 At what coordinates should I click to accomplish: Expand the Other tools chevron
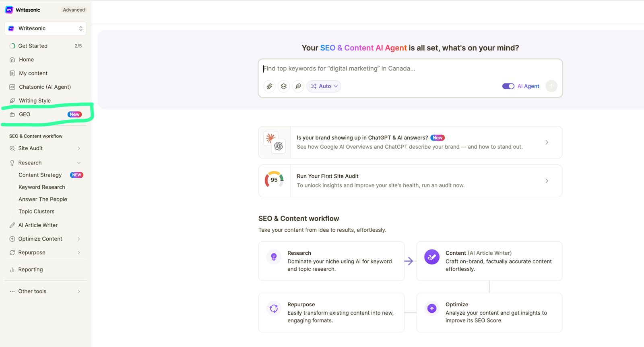pyautogui.click(x=79, y=291)
